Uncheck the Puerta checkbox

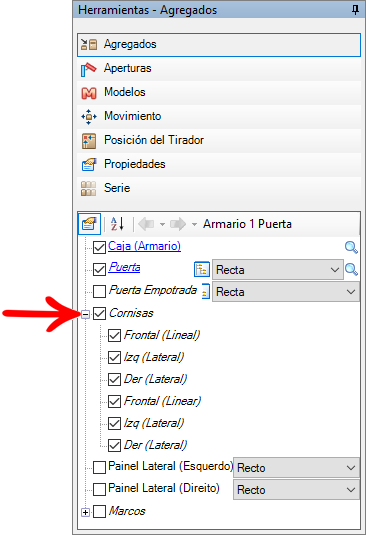pos(99,269)
